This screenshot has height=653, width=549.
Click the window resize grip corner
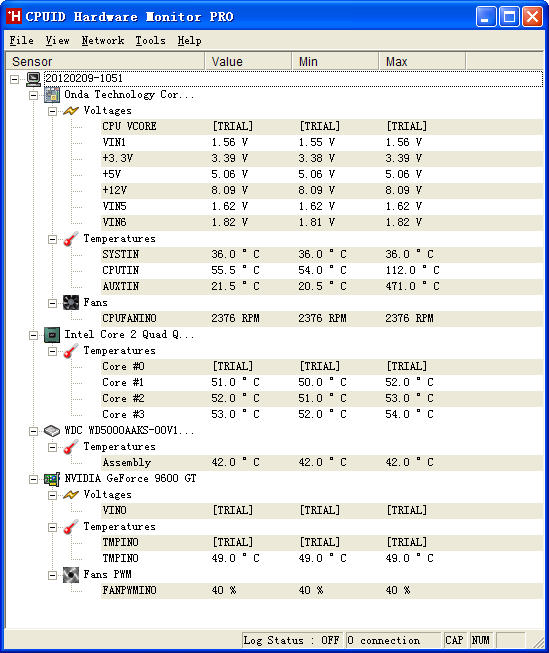click(538, 642)
